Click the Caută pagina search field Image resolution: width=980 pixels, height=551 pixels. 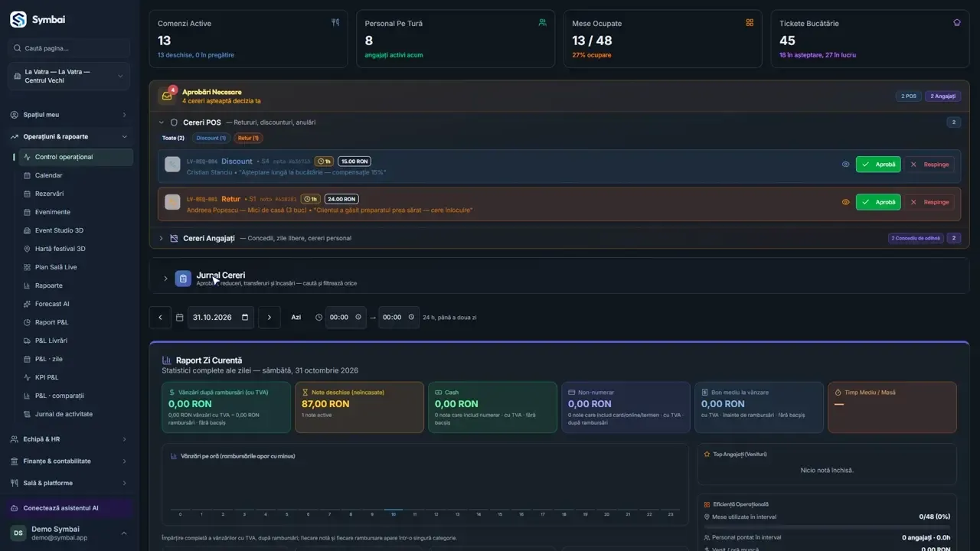point(69,48)
